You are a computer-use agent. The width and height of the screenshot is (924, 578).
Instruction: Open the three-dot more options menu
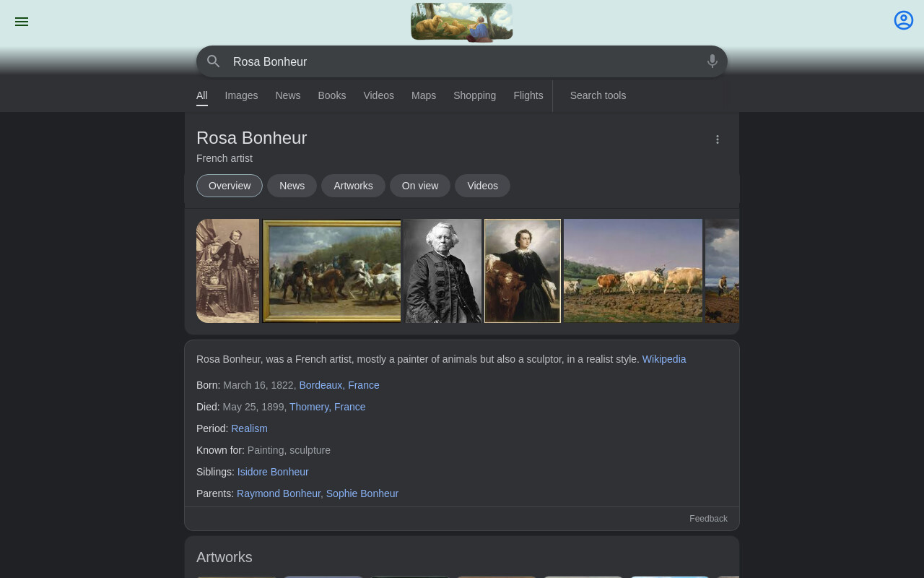(x=718, y=139)
